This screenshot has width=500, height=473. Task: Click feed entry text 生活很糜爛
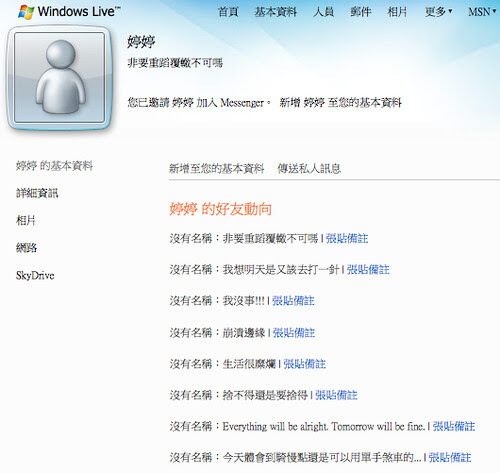pyautogui.click(x=249, y=364)
